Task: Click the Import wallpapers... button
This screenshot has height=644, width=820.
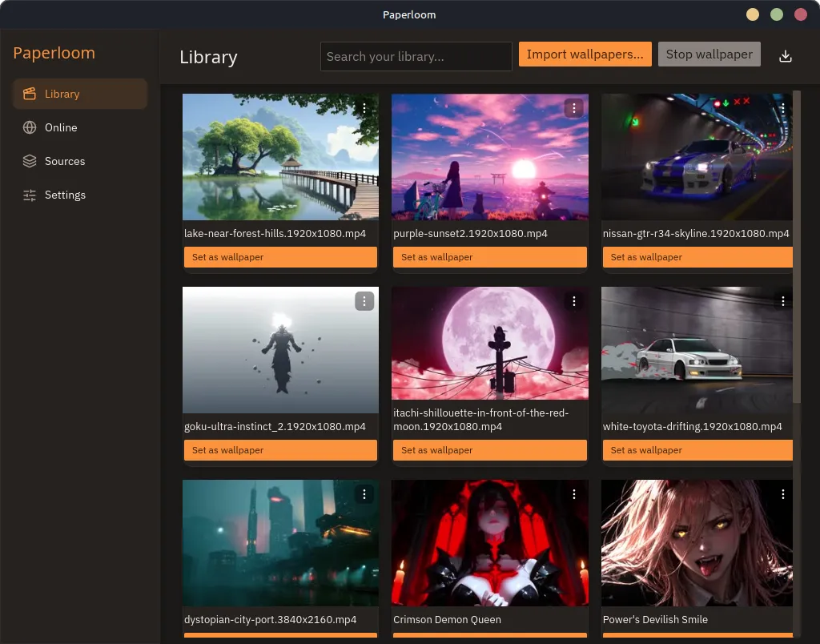Action: 585,54
